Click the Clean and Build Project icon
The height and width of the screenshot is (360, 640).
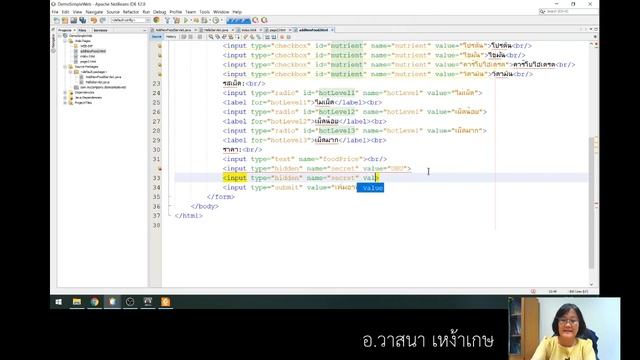pos(176,20)
